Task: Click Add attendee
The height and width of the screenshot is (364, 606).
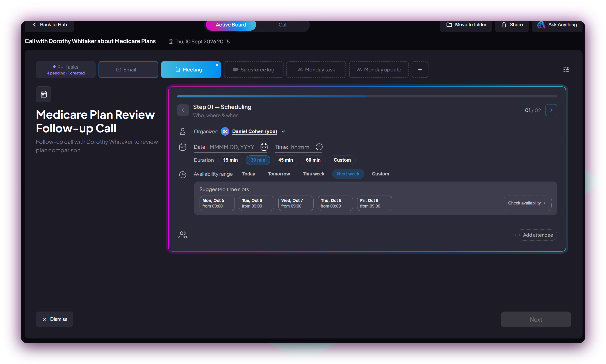Action: [536, 235]
